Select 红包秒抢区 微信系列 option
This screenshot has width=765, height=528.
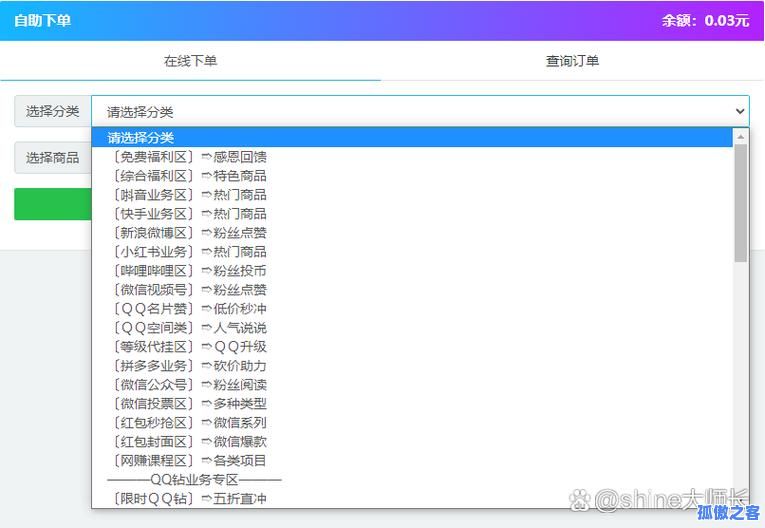click(412, 423)
